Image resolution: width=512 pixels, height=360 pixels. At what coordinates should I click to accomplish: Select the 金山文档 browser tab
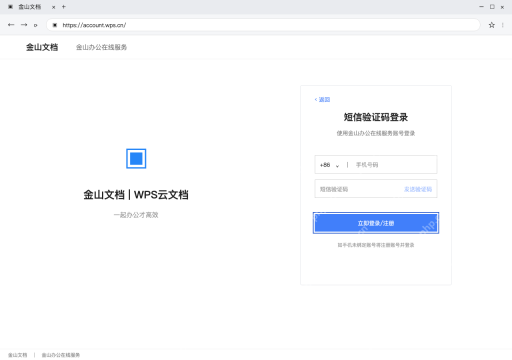point(30,7)
